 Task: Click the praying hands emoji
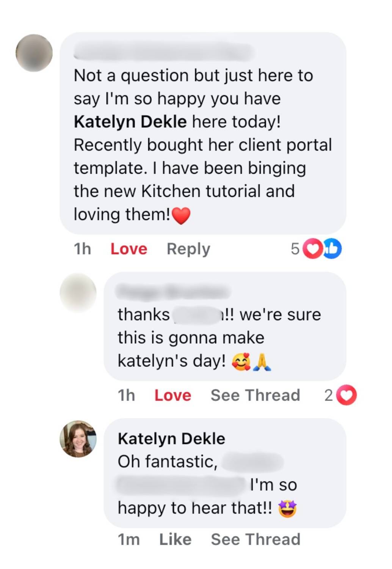[262, 361]
